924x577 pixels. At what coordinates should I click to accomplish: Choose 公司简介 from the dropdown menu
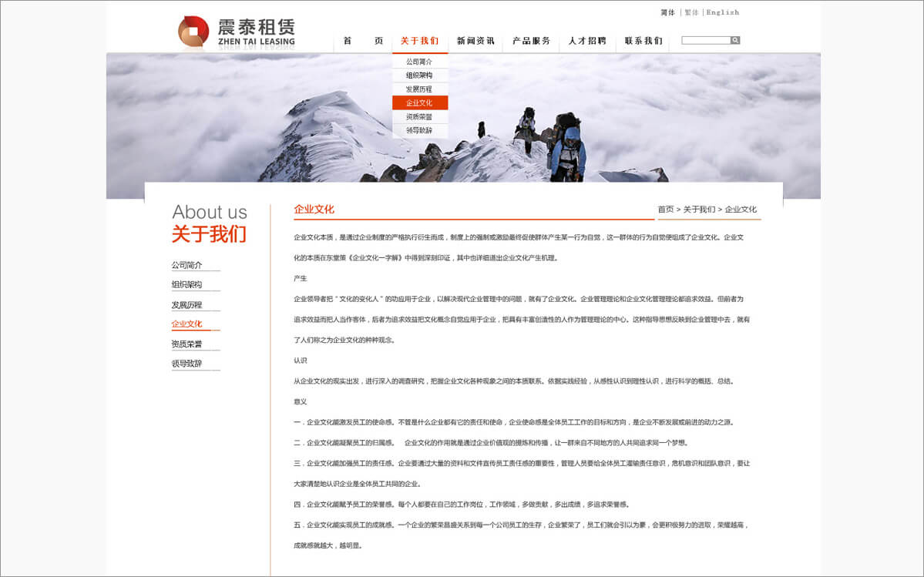point(419,62)
